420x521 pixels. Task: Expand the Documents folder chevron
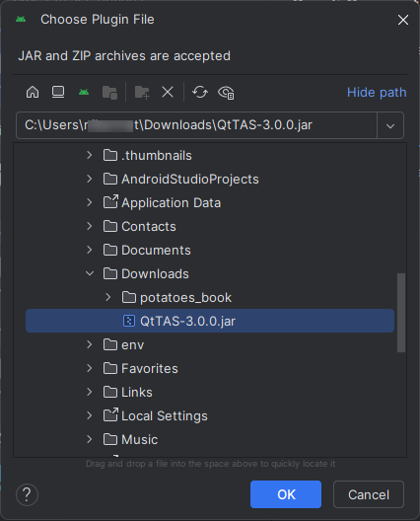coord(90,251)
